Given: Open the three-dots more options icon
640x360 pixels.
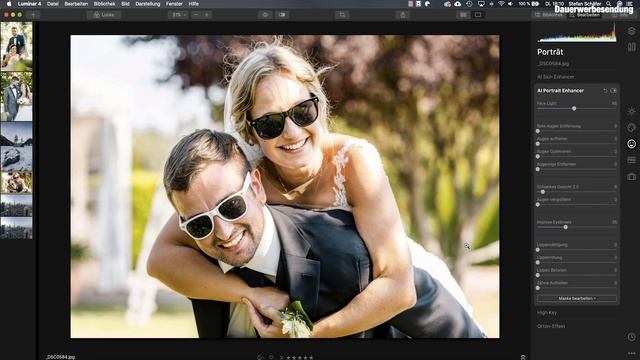Looking at the screenshot, I should [x=631, y=353].
